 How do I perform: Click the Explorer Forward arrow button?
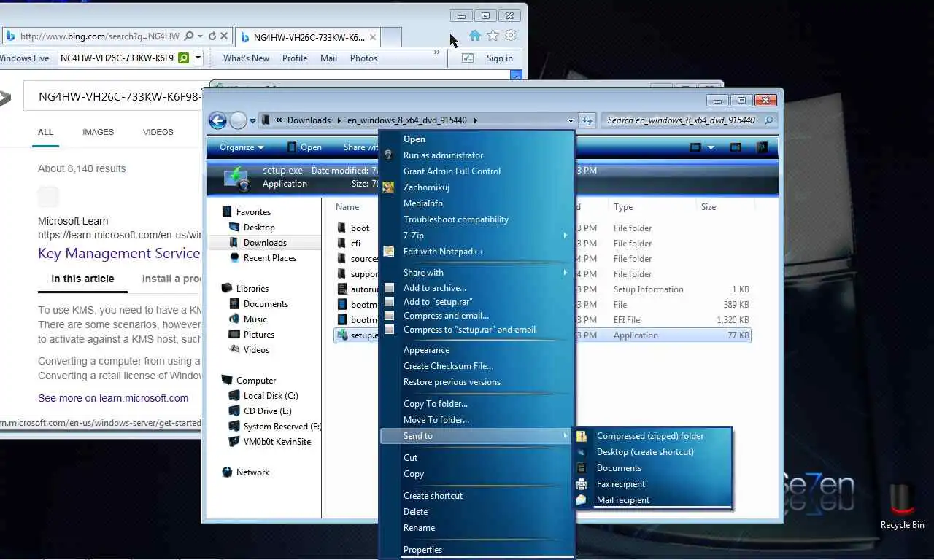[x=238, y=120]
